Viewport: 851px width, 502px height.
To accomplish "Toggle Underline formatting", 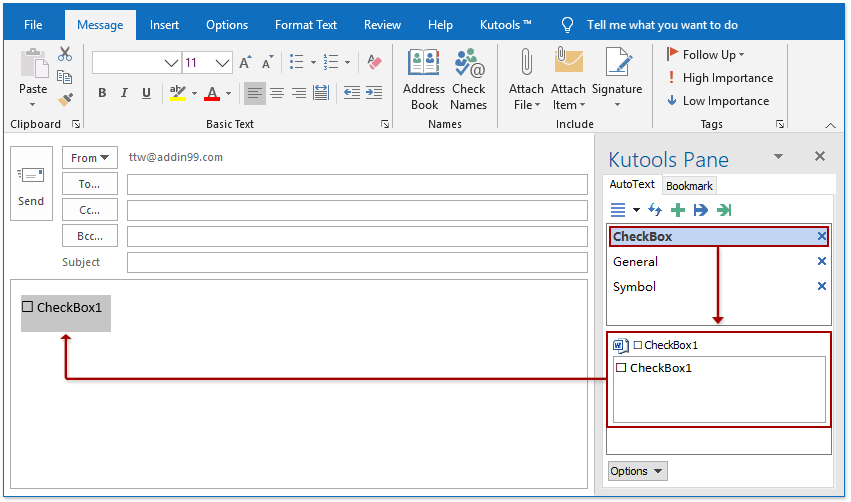I will [x=146, y=93].
